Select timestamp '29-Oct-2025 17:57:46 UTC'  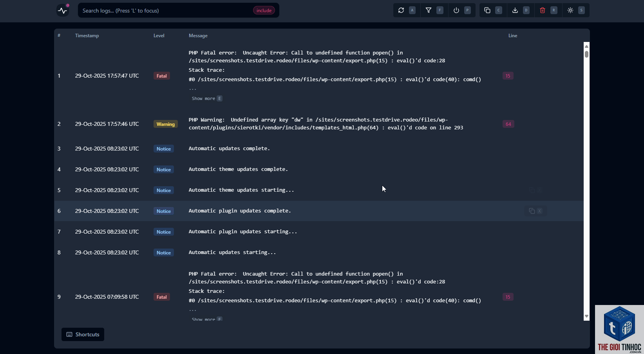[107, 124]
